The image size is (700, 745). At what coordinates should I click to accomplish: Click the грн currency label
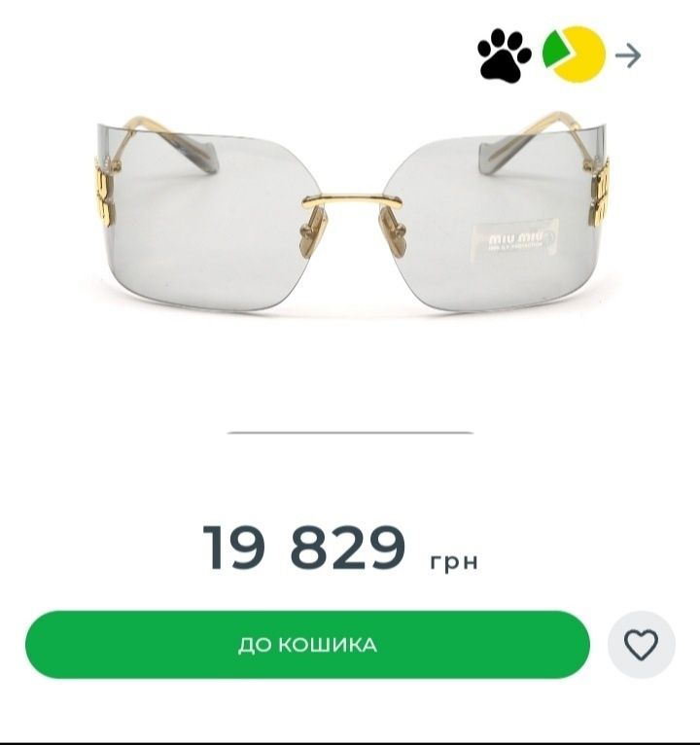pyautogui.click(x=454, y=561)
